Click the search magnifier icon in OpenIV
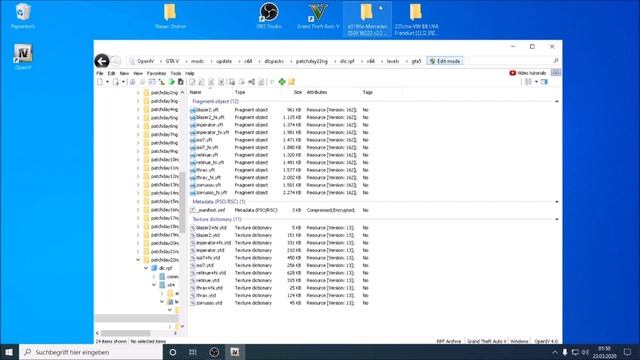Image resolution: width=640 pixels, height=360 pixels. 556,61
